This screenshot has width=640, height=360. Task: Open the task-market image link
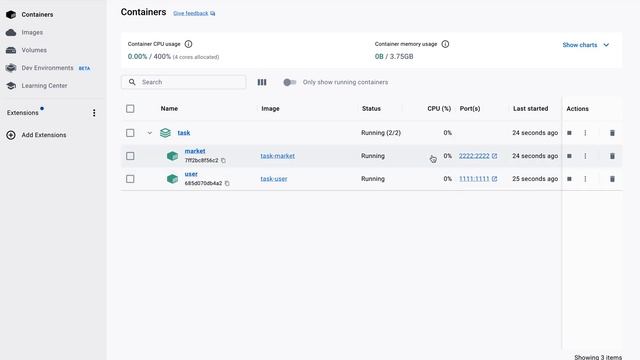[x=278, y=156]
